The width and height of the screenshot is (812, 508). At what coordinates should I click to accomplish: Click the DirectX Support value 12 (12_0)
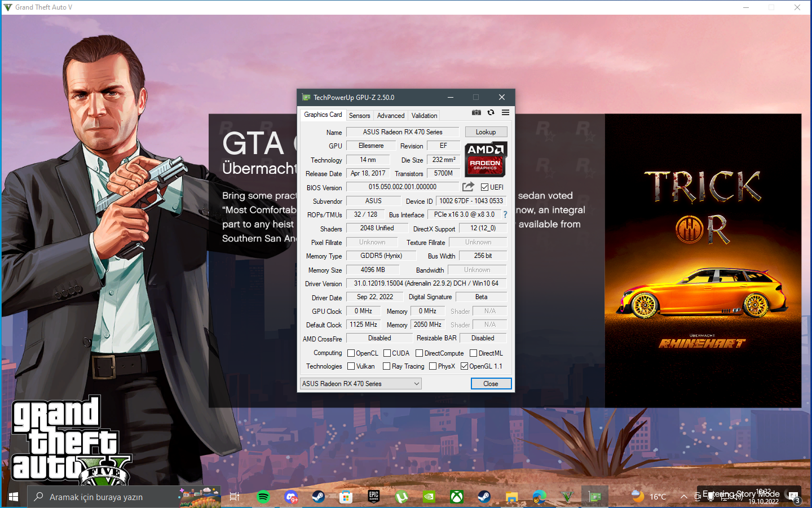pyautogui.click(x=483, y=228)
